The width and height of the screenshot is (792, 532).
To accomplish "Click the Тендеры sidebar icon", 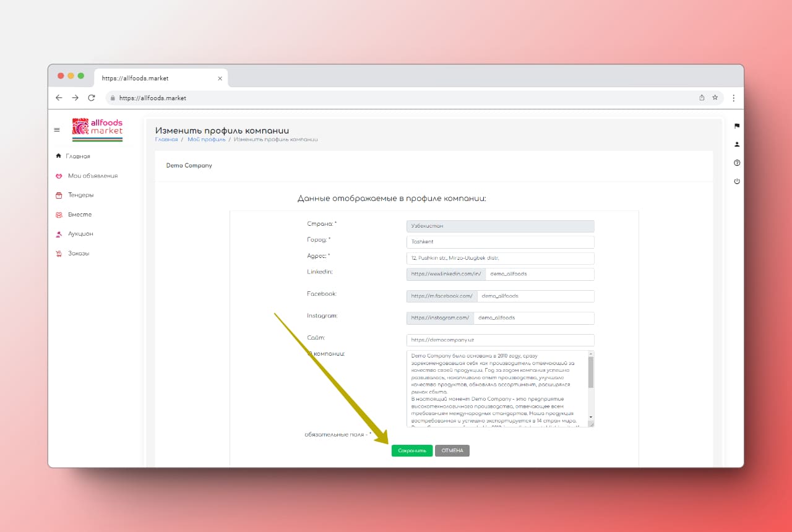I will pyautogui.click(x=59, y=195).
